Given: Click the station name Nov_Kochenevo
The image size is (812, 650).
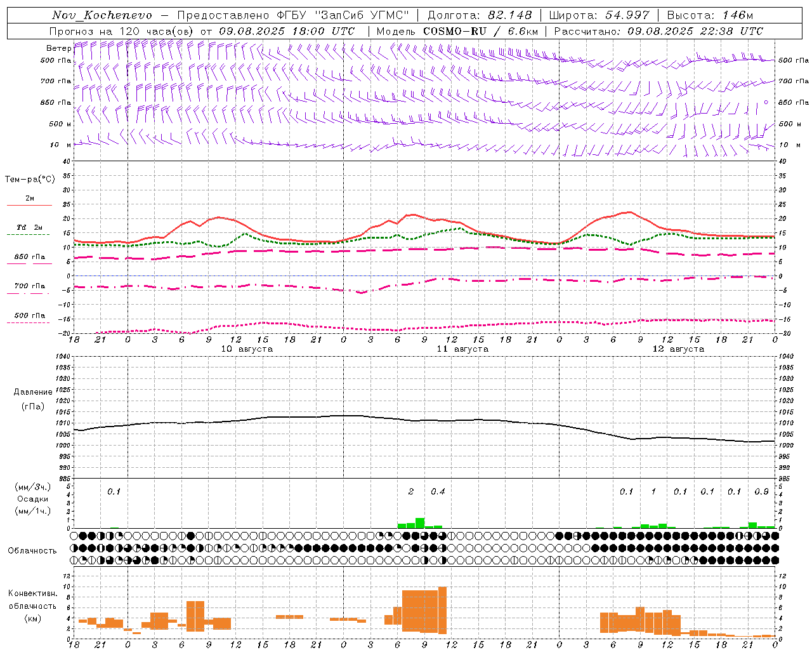Looking at the screenshot, I should [102, 15].
